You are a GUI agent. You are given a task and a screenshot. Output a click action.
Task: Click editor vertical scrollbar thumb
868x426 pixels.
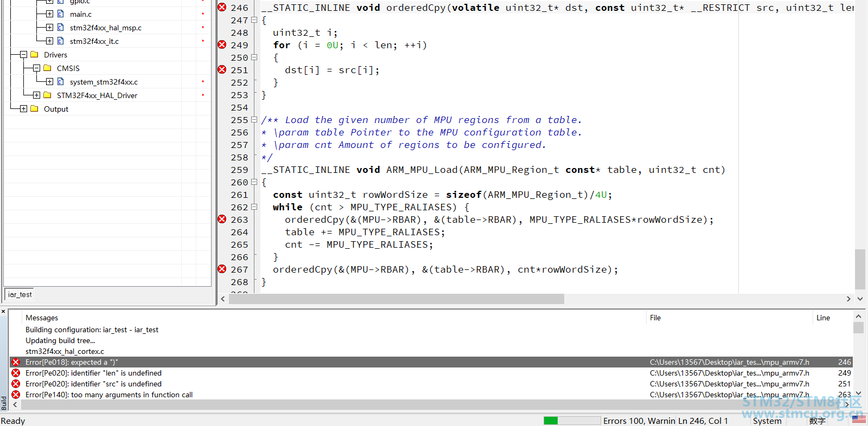(860, 269)
